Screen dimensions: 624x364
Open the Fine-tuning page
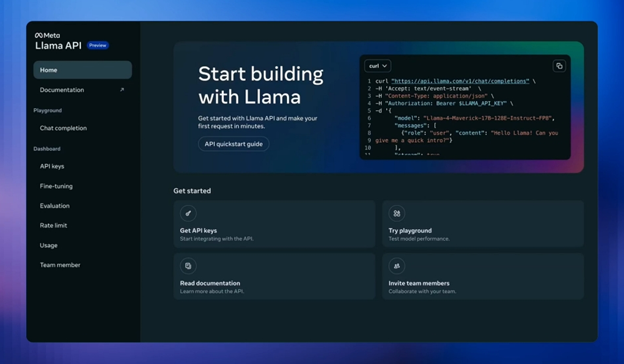click(56, 186)
